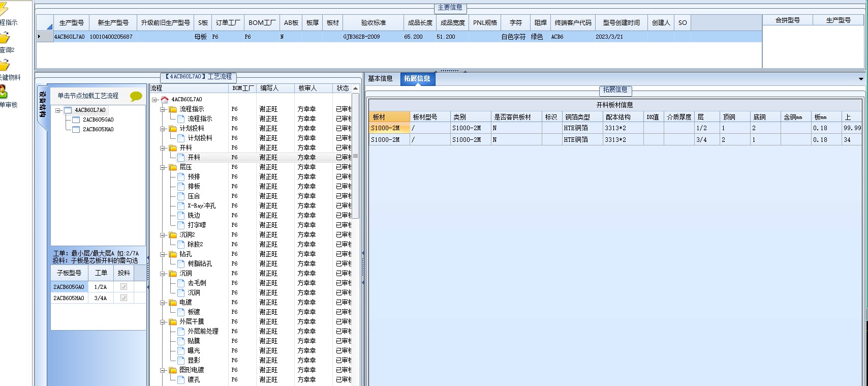This screenshot has width=868, height=386.
Task: Click the yellow speech bubble icon
Action: point(136,96)
